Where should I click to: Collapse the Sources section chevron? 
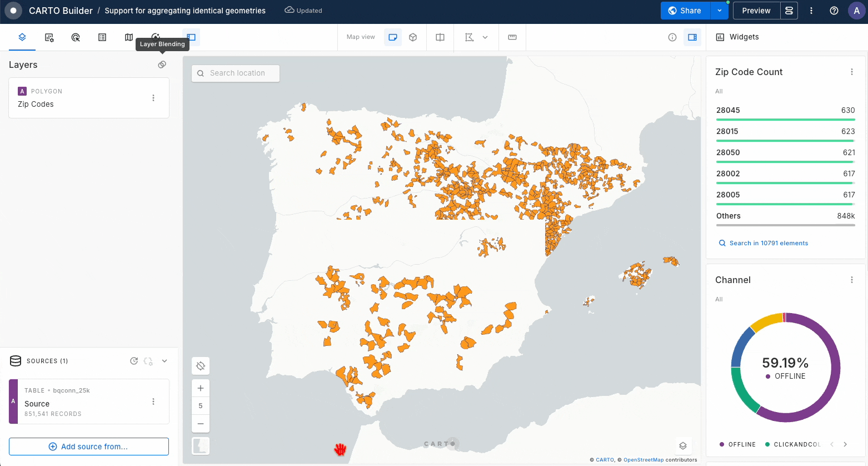(x=164, y=361)
